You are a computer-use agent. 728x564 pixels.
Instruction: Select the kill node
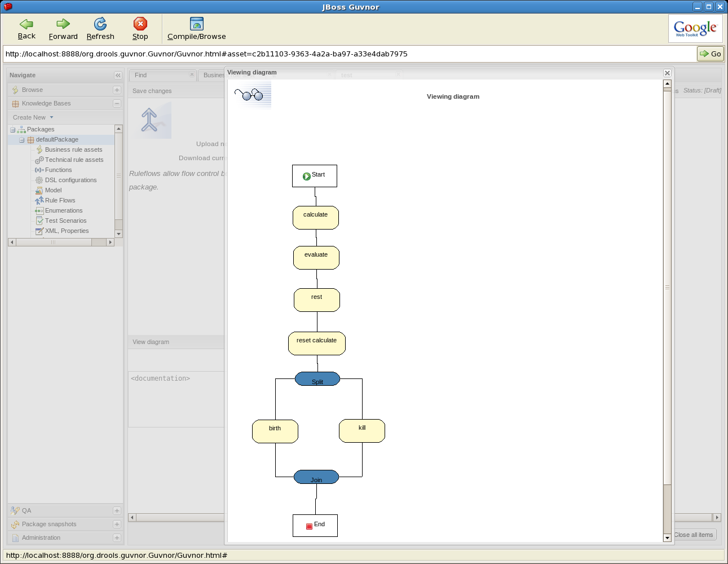pyautogui.click(x=362, y=431)
